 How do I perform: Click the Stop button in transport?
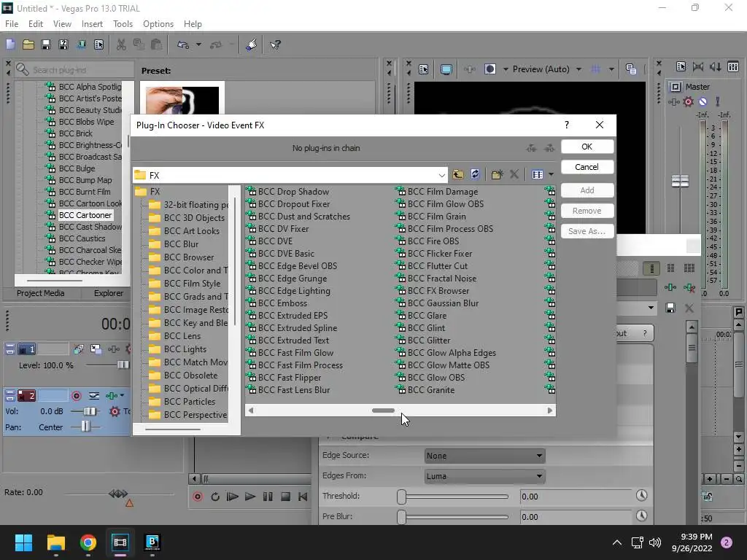[285, 497]
